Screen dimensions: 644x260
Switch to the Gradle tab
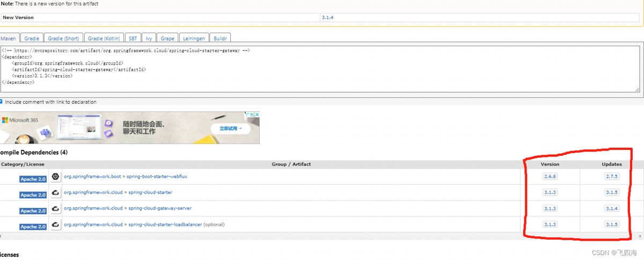(x=32, y=38)
